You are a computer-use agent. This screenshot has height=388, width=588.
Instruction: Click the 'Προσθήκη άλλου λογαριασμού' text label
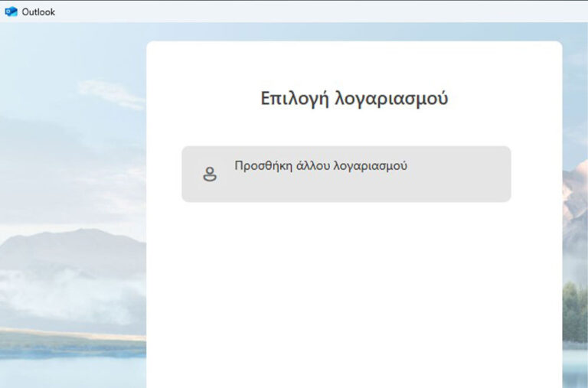pyautogui.click(x=320, y=165)
